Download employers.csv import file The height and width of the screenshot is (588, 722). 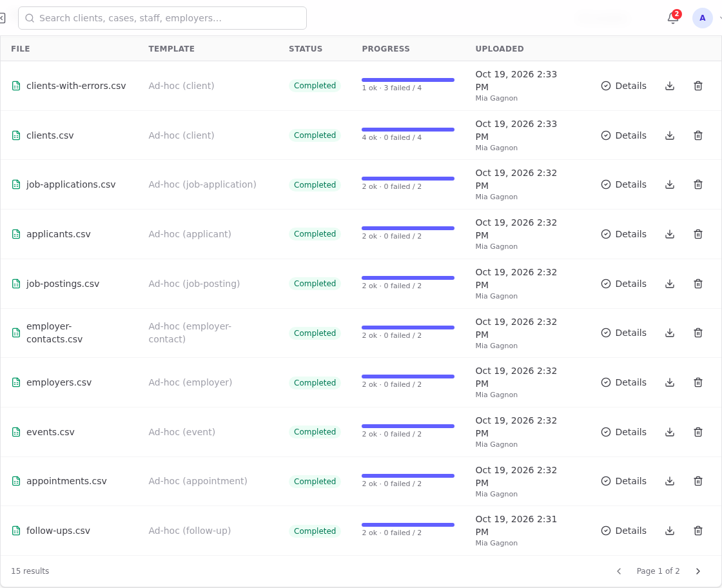(x=670, y=382)
